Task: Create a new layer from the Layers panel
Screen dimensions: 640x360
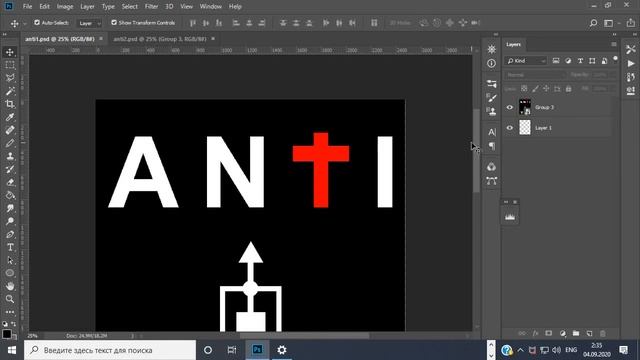Action: [589, 333]
